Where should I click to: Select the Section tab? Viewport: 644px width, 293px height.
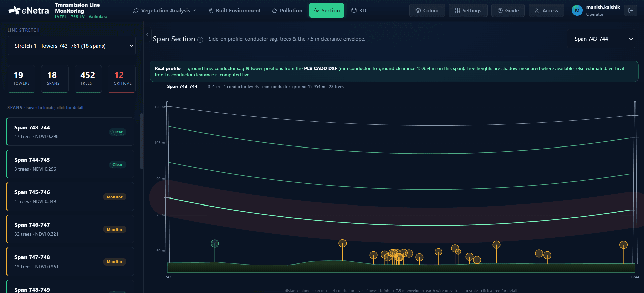pos(327,10)
